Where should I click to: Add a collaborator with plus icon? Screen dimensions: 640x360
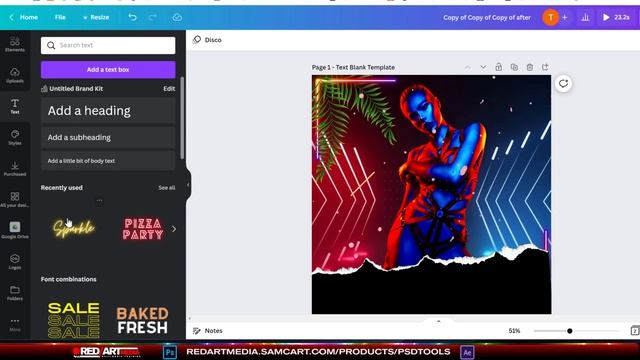pyautogui.click(x=565, y=18)
